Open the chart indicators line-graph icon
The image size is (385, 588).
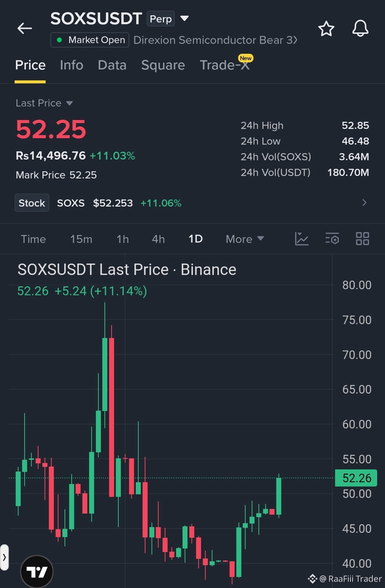(302, 239)
